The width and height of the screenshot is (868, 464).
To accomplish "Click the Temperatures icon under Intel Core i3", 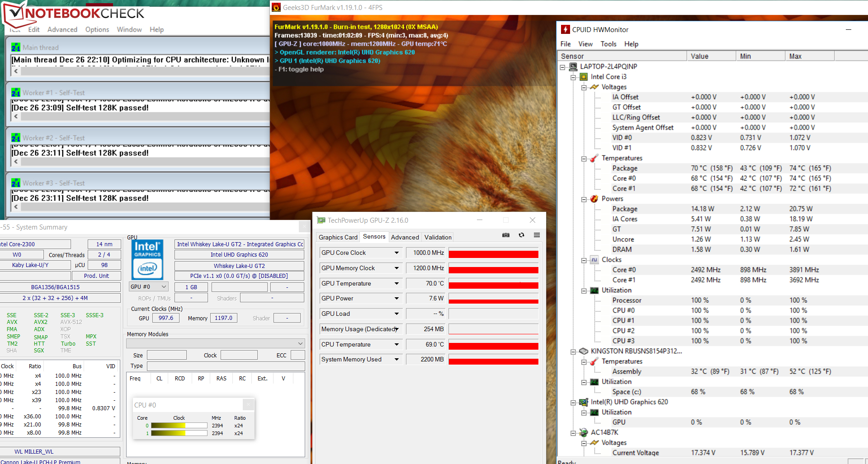I will (594, 158).
